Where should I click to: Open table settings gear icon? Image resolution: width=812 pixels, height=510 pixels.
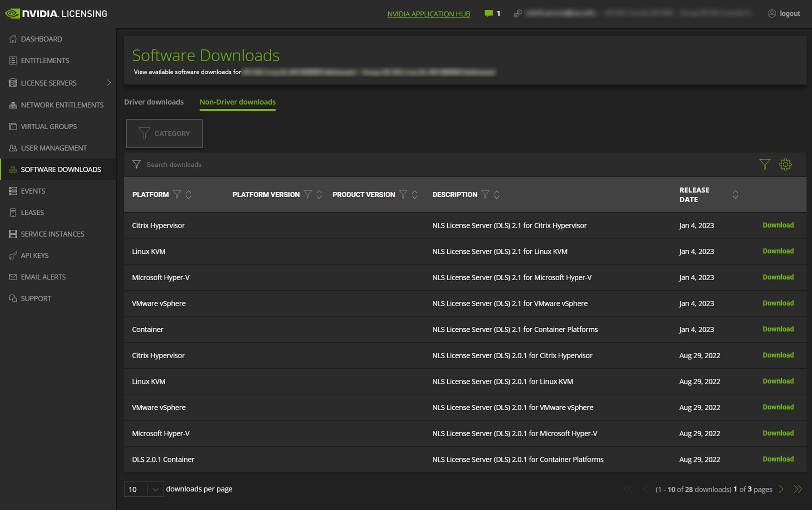coord(786,165)
